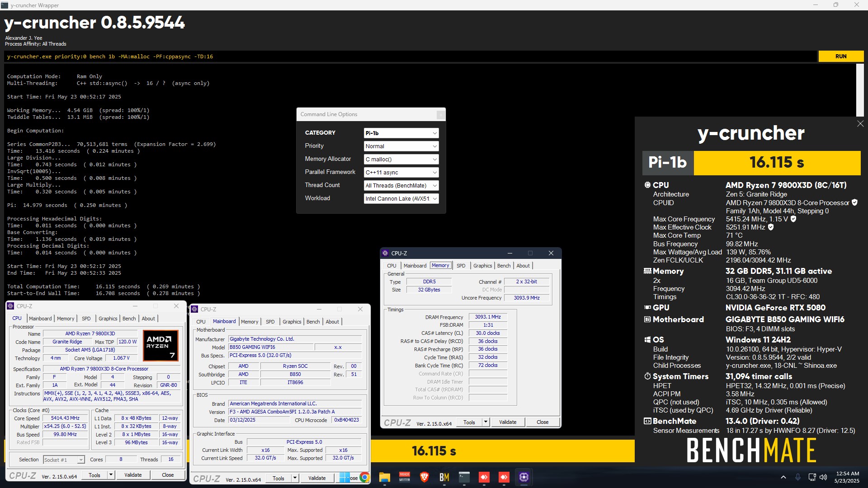Open Tools dropdown arrow in CPU-Z Mainboard window
Image resolution: width=868 pixels, height=488 pixels.
(x=295, y=478)
